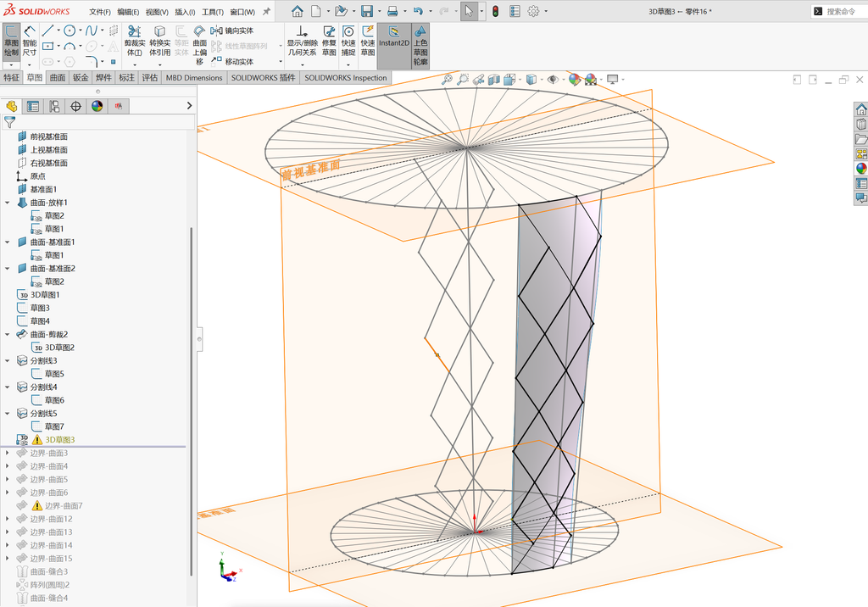This screenshot has height=607, width=868.
Task: Open dropdown arrow beside Select cursor tool
Action: [x=481, y=11]
